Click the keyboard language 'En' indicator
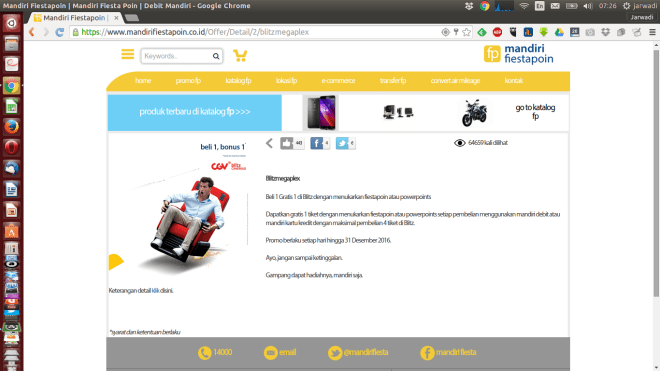660x371 pixels. click(540, 6)
